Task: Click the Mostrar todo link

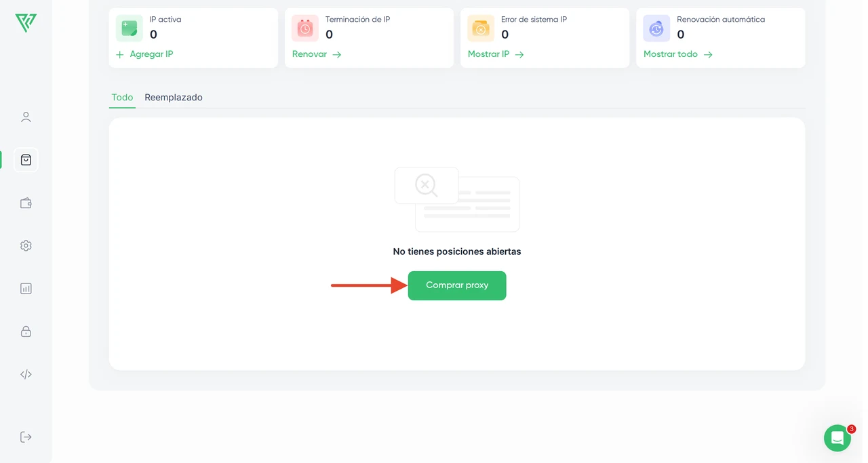Action: tap(671, 54)
